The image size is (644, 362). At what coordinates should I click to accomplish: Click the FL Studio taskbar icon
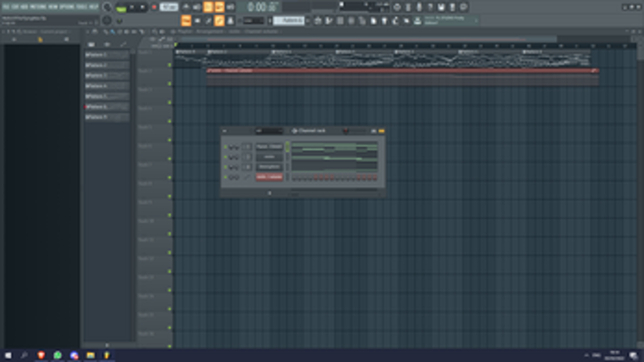(107, 355)
